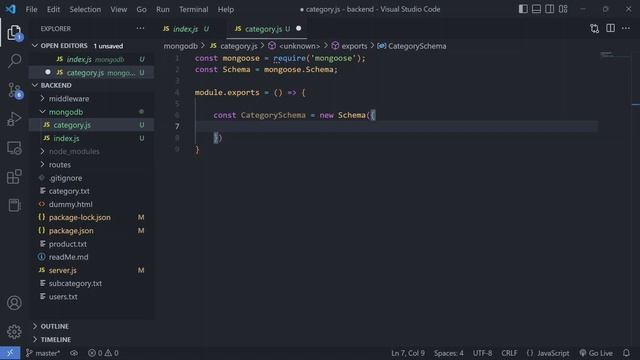Open the Accounts icon in activity bar
Viewport: 640px width, 360px height.
pyautogui.click(x=14, y=303)
